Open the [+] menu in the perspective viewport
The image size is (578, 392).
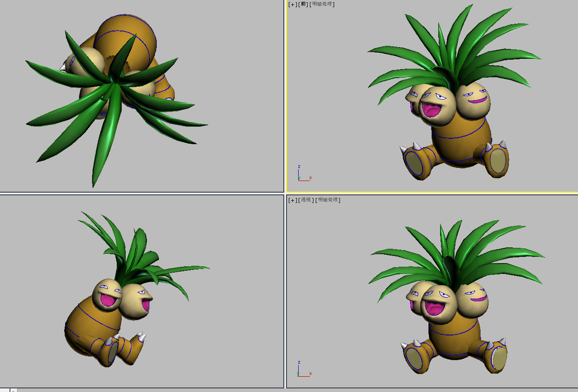click(292, 200)
